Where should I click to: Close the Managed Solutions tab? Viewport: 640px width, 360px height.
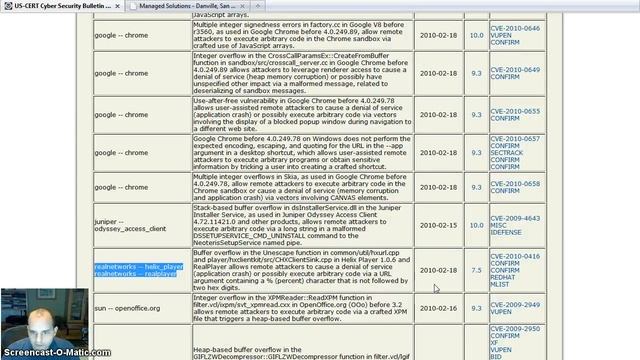[242, 6]
